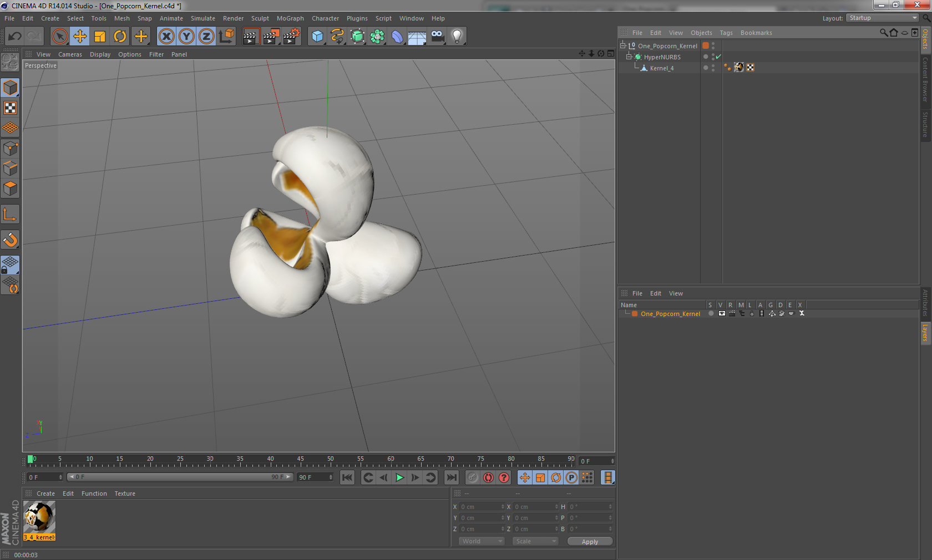Toggle layer view eye for One_Popcorn_Kernel
Image resolution: width=932 pixels, height=560 pixels.
(x=722, y=313)
